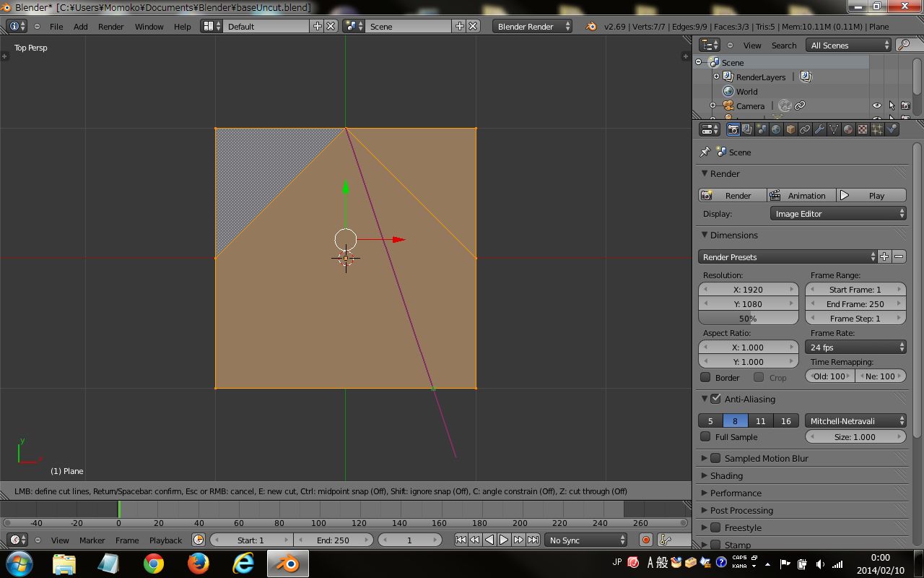This screenshot has width=924, height=578.
Task: Click the Camera data icon in outliner
Action: point(785,105)
